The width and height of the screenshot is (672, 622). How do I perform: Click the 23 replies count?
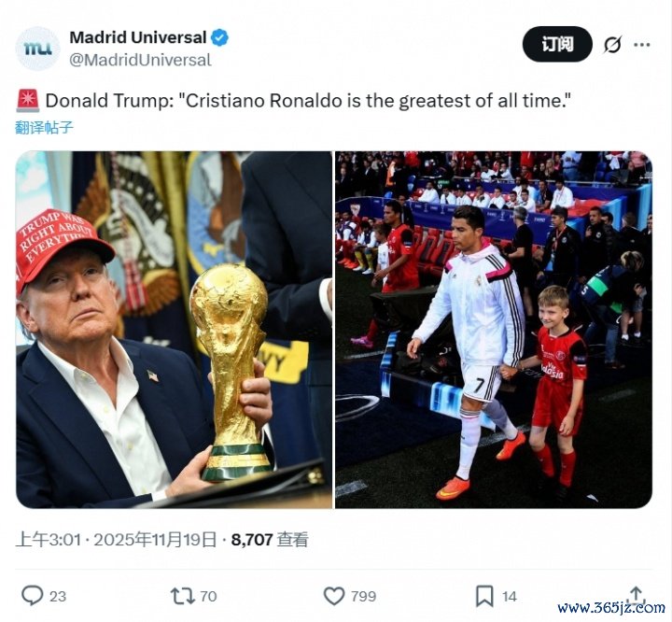(58, 596)
